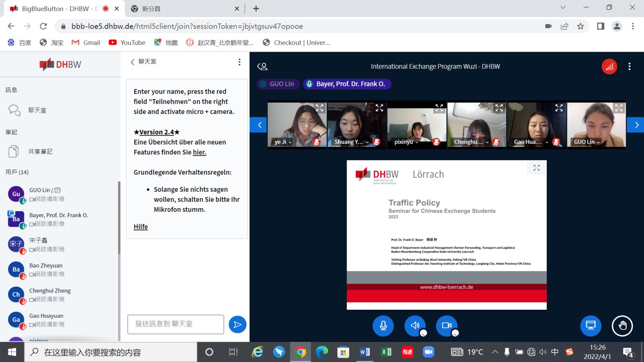The image size is (644, 362).
Task: Expand ye Ji's webcam to fullscreen
Action: point(319,108)
